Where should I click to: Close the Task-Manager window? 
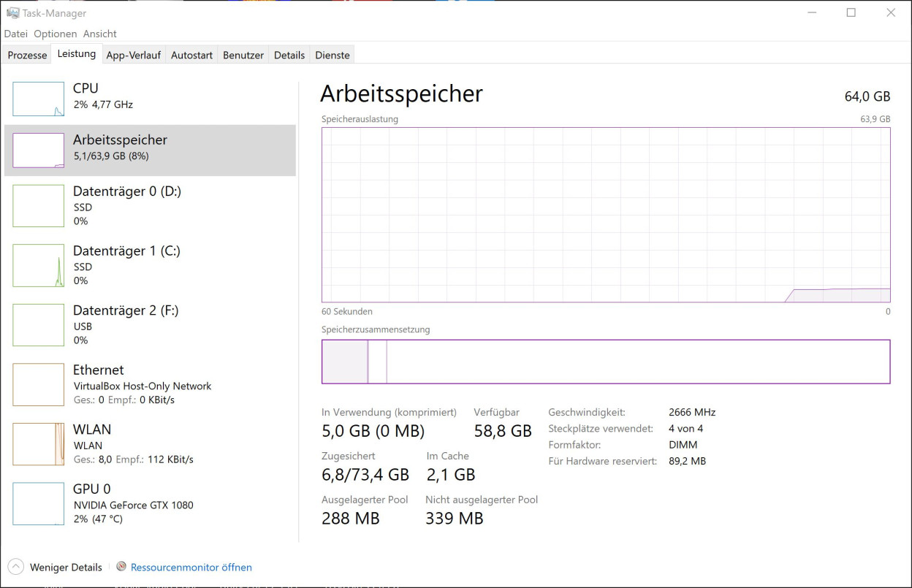(x=891, y=12)
